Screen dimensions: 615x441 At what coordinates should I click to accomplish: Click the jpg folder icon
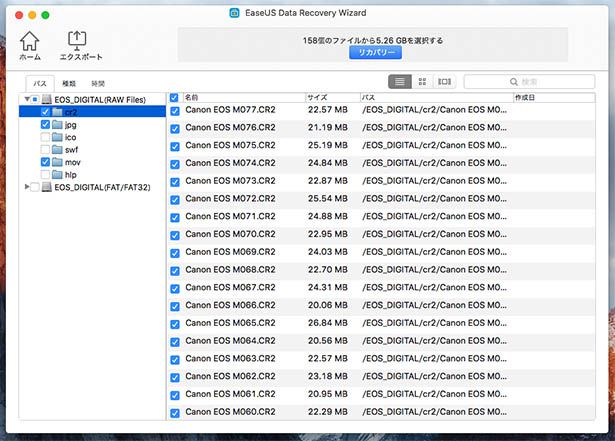coord(58,125)
